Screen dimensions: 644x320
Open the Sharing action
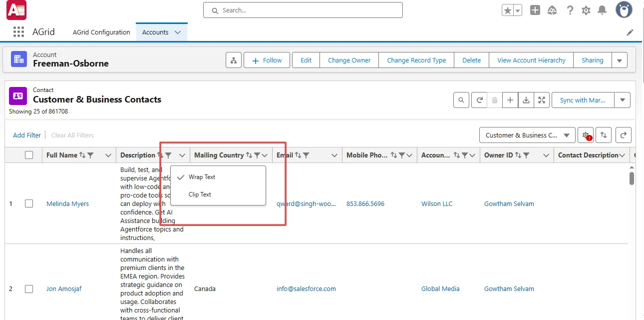593,60
